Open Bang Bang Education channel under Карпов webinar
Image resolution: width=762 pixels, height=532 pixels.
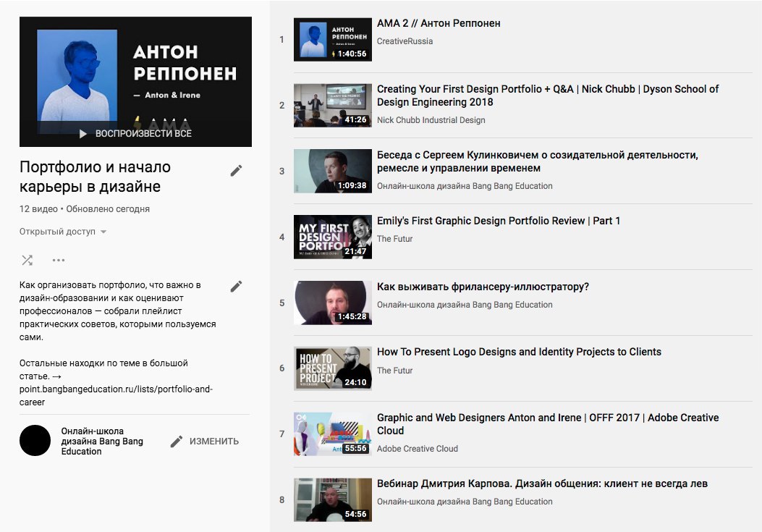pyautogui.click(x=465, y=502)
